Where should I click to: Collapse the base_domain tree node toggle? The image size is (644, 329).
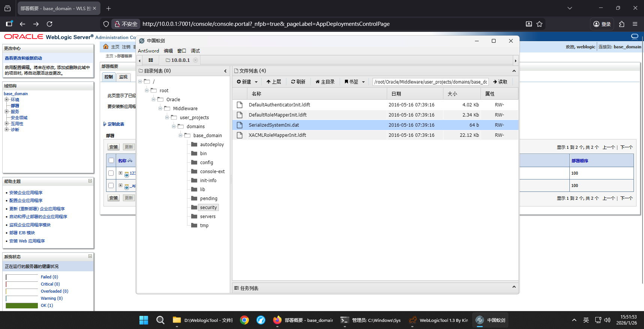pos(181,135)
